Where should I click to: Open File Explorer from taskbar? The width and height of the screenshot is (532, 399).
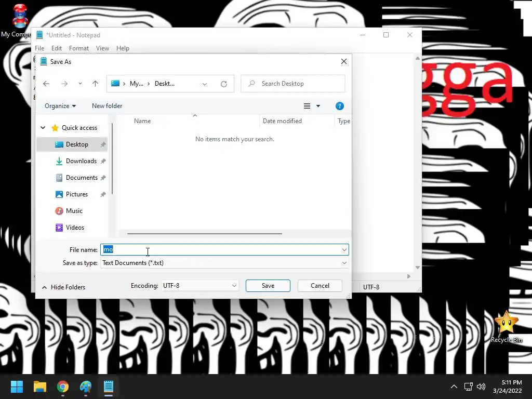coord(39,387)
